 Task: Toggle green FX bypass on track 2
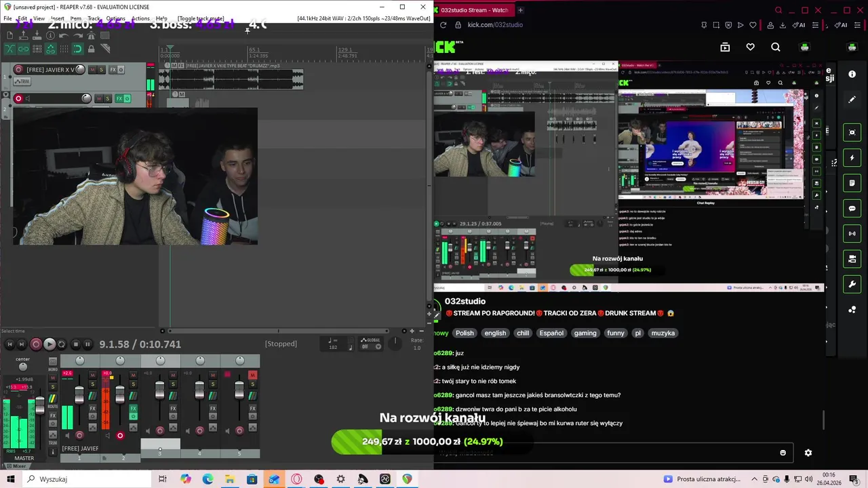click(x=127, y=98)
